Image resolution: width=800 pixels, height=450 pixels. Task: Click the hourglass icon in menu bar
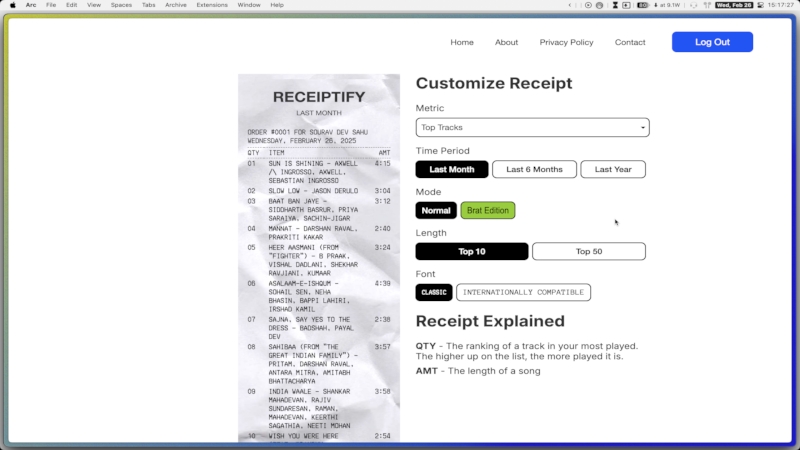point(615,5)
